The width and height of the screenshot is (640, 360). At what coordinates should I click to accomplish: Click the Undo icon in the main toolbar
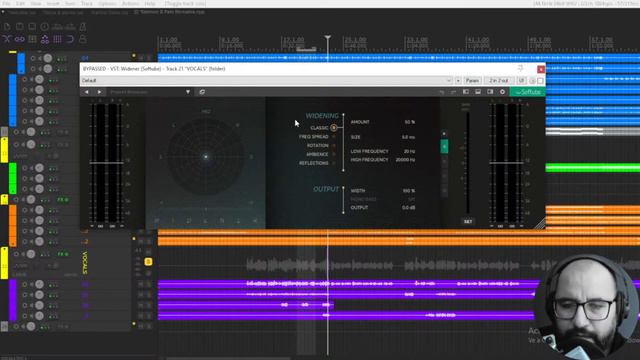coord(57,27)
